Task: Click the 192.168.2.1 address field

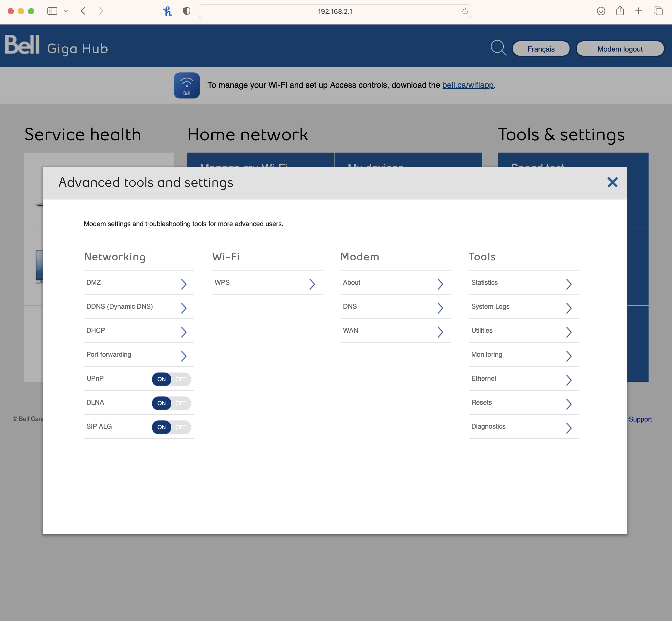Action: click(x=334, y=11)
